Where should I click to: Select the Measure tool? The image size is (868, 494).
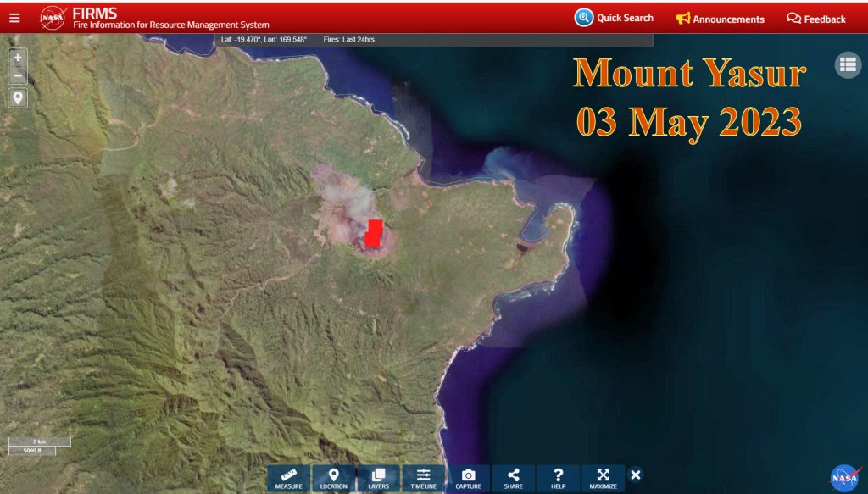pyautogui.click(x=288, y=478)
